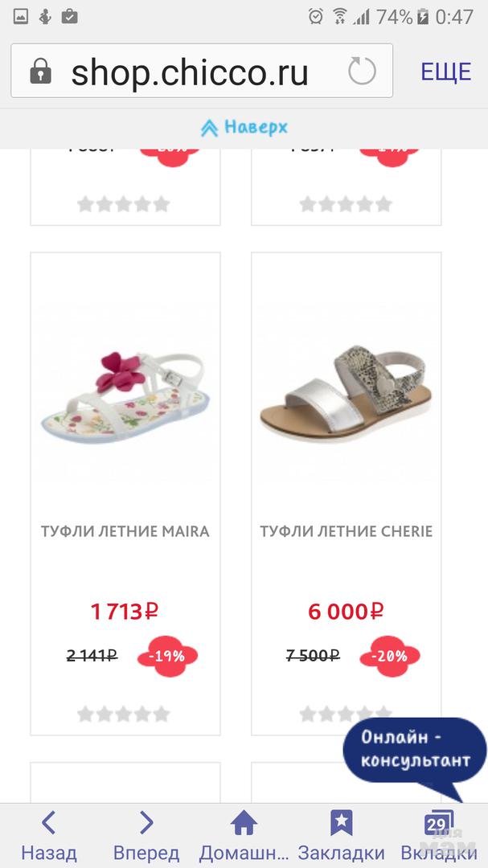488x868 pixels.
Task: Tap the padlock secure site icon
Action: (x=40, y=72)
